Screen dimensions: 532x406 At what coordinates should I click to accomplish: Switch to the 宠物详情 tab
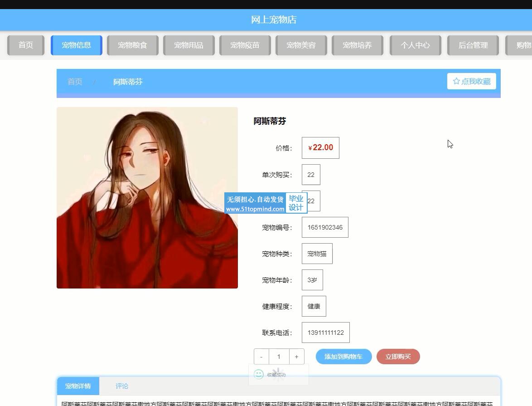[78, 386]
